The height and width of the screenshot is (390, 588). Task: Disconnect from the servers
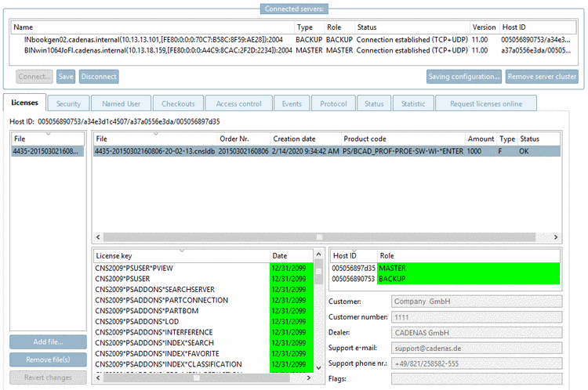99,77
